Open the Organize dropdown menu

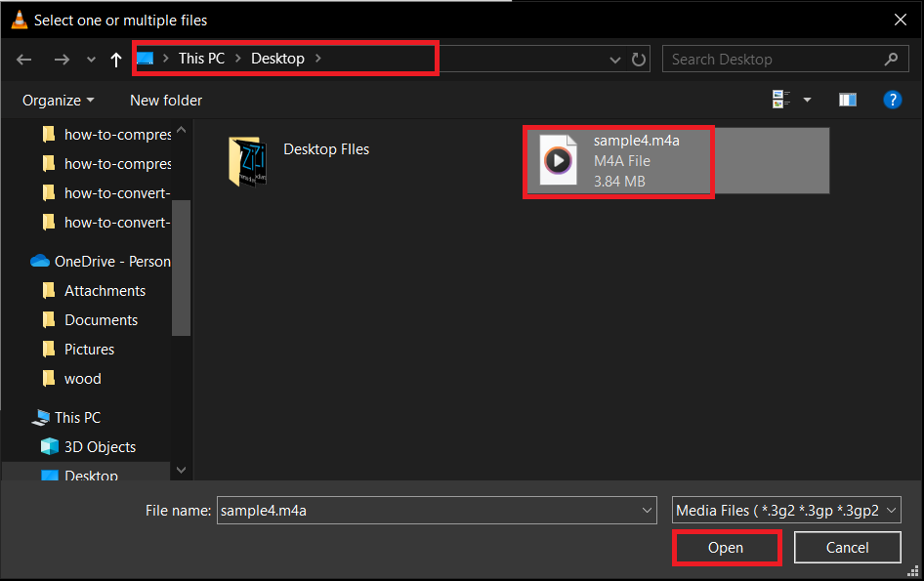click(x=56, y=100)
